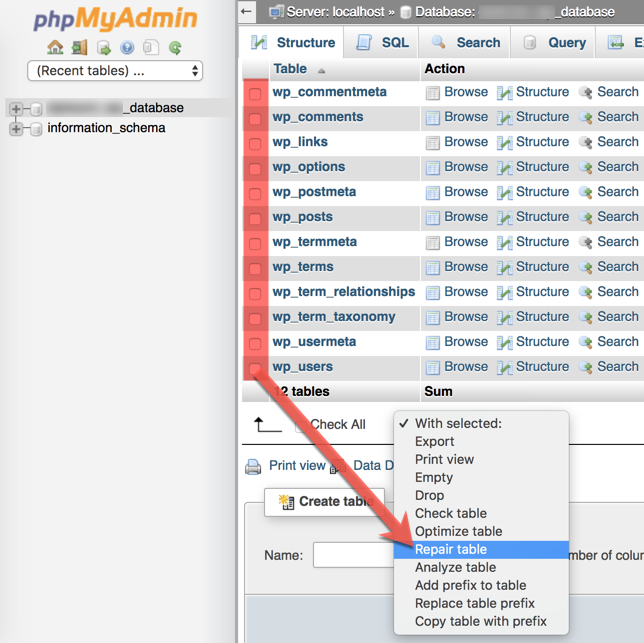Tick the wp_users table checkbox
The width and height of the screenshot is (644, 643).
[x=255, y=368]
